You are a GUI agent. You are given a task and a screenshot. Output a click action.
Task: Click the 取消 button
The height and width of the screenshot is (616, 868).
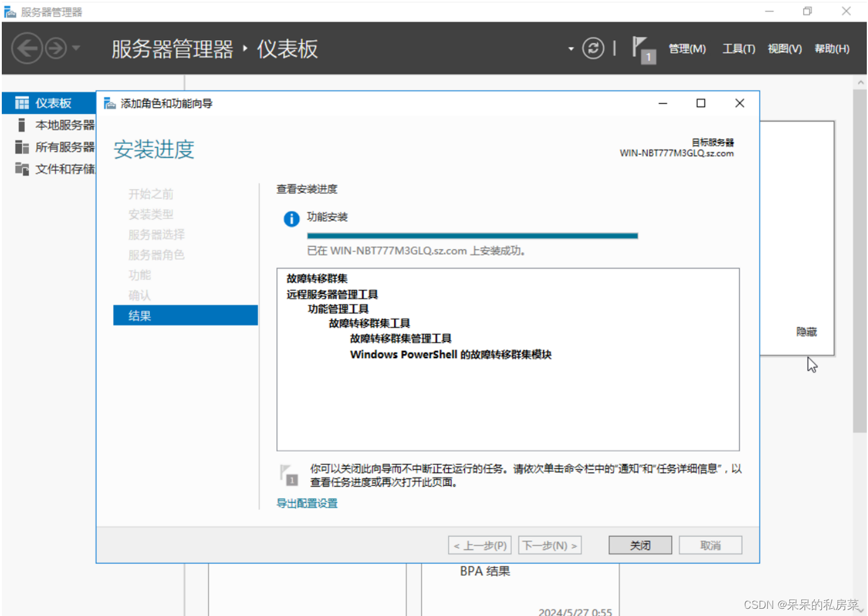tap(710, 545)
